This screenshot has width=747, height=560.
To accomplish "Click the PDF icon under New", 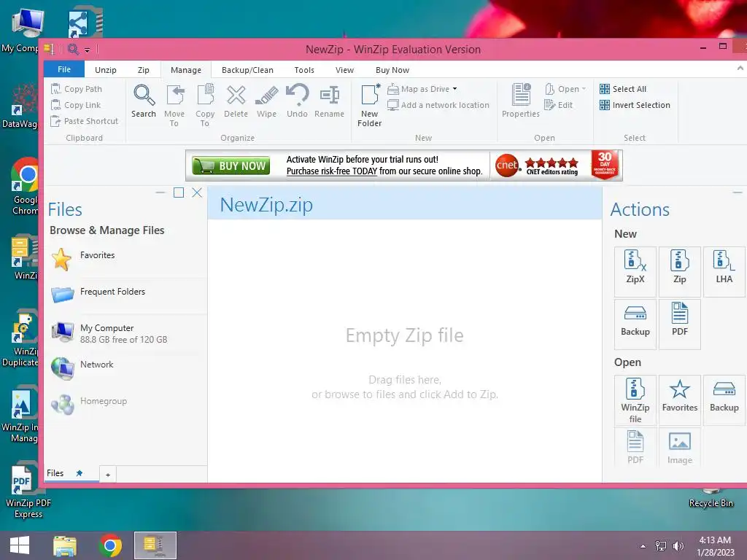I will point(680,324).
